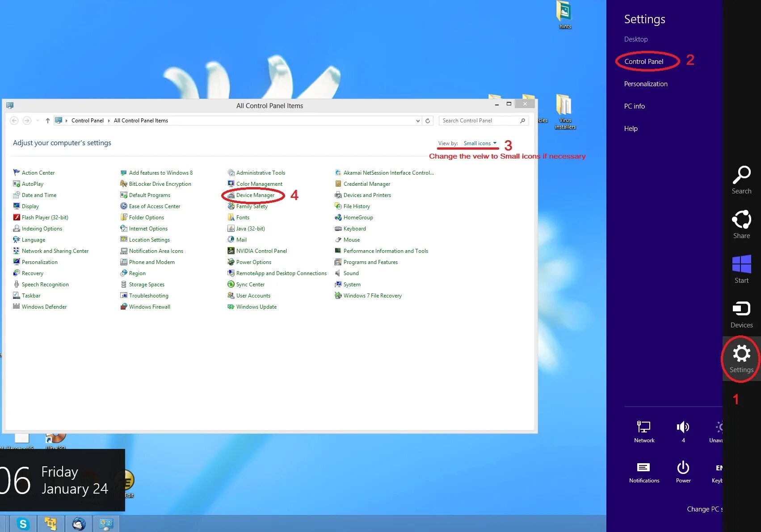Viewport: 761px width, 532px height.
Task: Click the Thunderbird taskbar icon
Action: pos(79,524)
